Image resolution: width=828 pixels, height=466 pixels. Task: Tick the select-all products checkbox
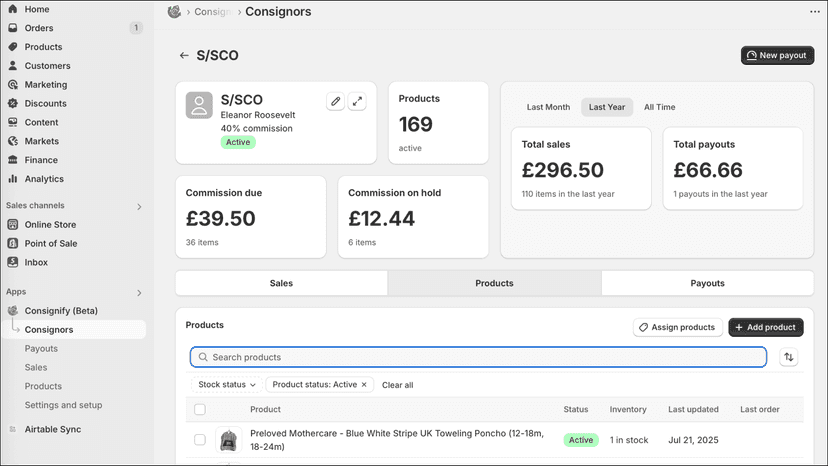click(x=200, y=409)
